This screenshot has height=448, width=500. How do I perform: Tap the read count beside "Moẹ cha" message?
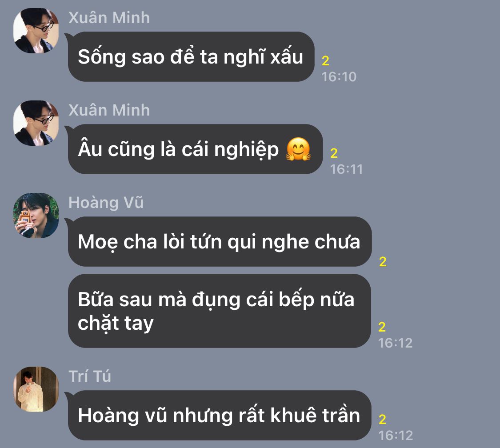pos(383,261)
